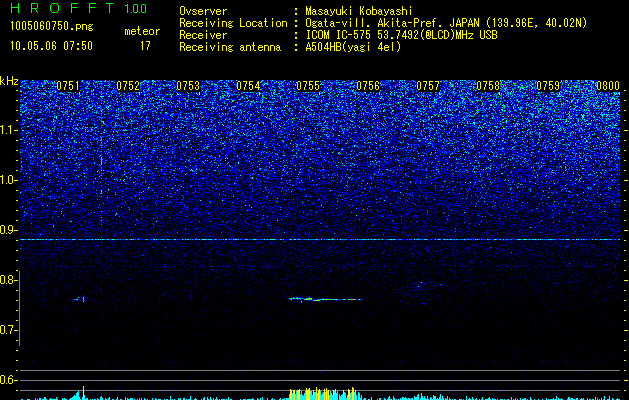629x400 pixels.
Task: Click the receiver text ICOM IC-575
Action: (339, 35)
